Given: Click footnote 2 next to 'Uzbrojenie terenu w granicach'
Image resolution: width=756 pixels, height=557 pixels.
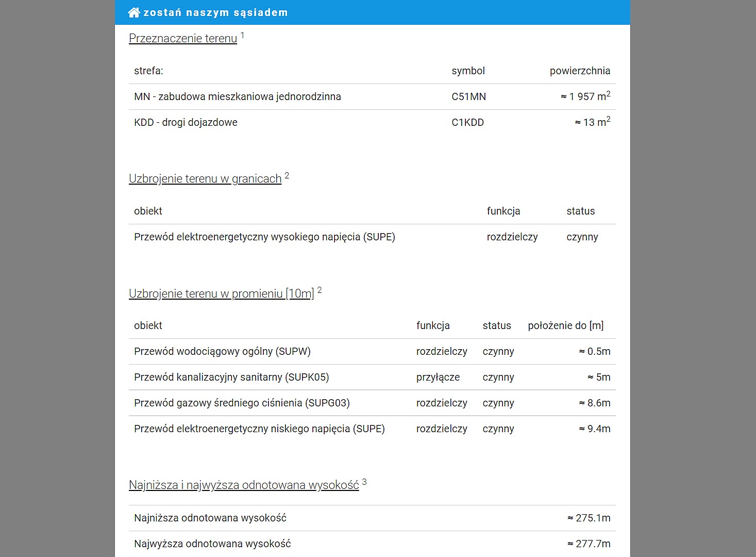Looking at the screenshot, I should (287, 175).
